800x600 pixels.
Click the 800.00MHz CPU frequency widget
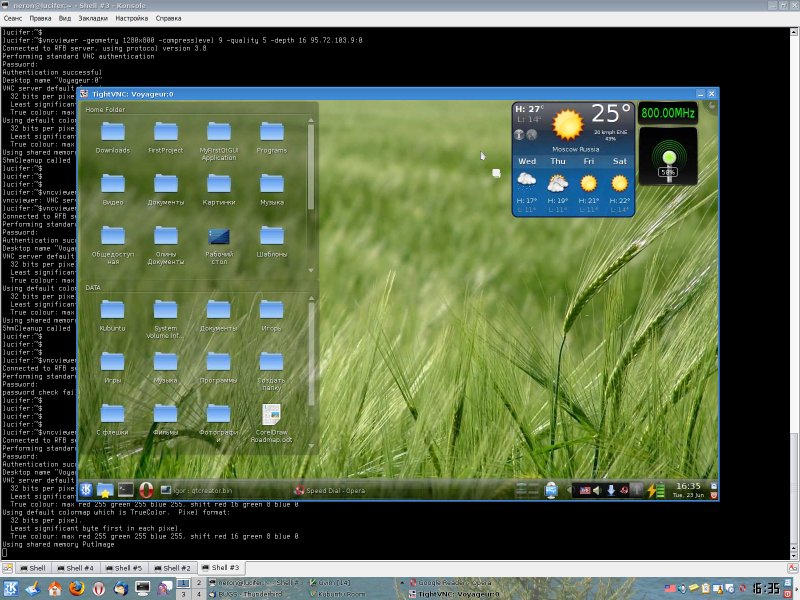(x=667, y=114)
